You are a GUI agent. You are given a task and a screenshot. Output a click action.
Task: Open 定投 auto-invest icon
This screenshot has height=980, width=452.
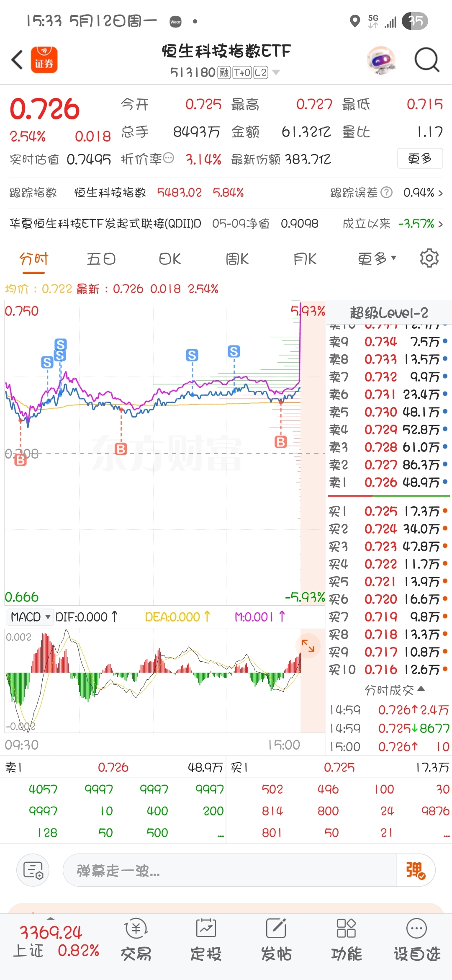pos(206,940)
